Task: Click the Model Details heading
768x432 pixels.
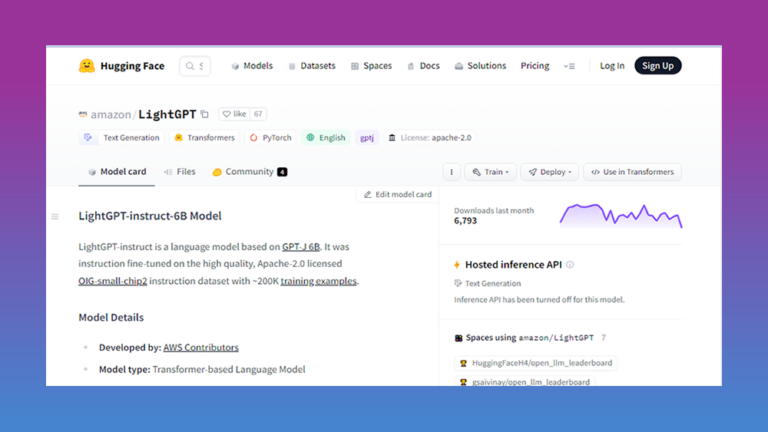Action: pos(111,317)
